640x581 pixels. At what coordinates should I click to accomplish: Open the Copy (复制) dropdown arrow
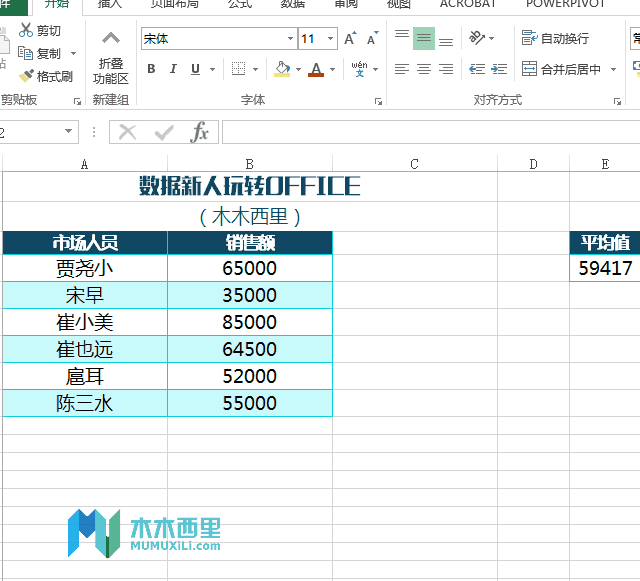[x=73, y=53]
